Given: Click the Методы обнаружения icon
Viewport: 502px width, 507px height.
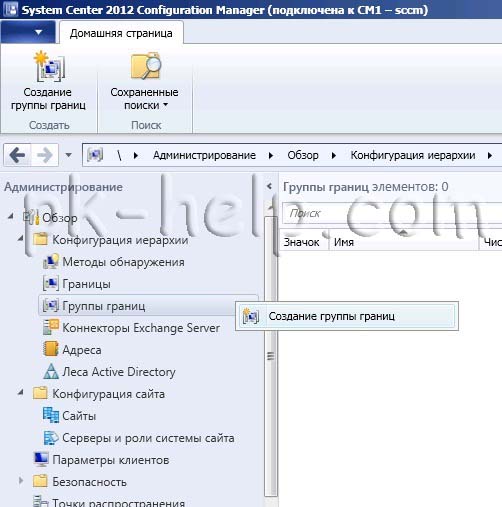Looking at the screenshot, I should click(x=51, y=262).
